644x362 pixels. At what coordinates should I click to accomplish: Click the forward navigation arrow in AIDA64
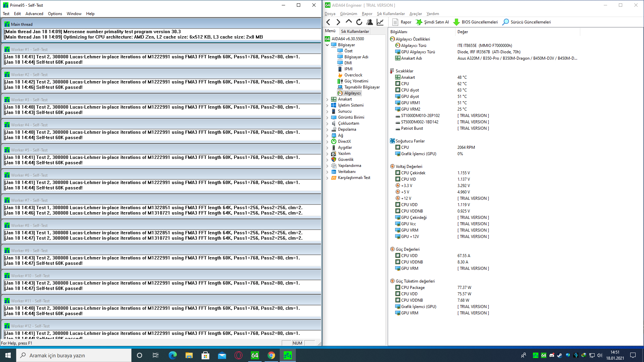coord(338,22)
